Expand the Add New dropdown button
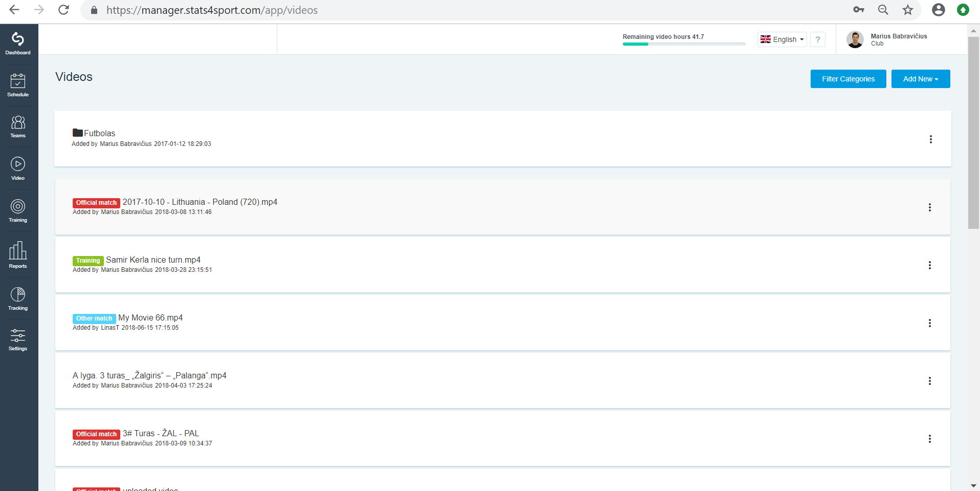 click(920, 79)
